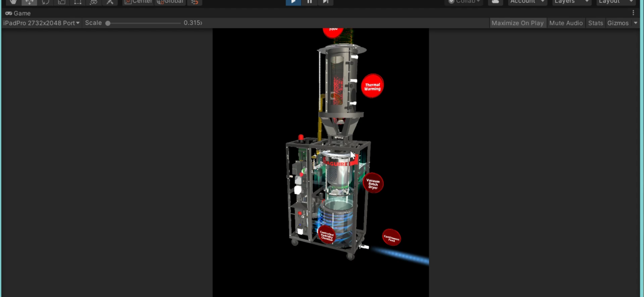The height and width of the screenshot is (297, 644).
Task: Open the Game view options menu
Action: point(633,13)
